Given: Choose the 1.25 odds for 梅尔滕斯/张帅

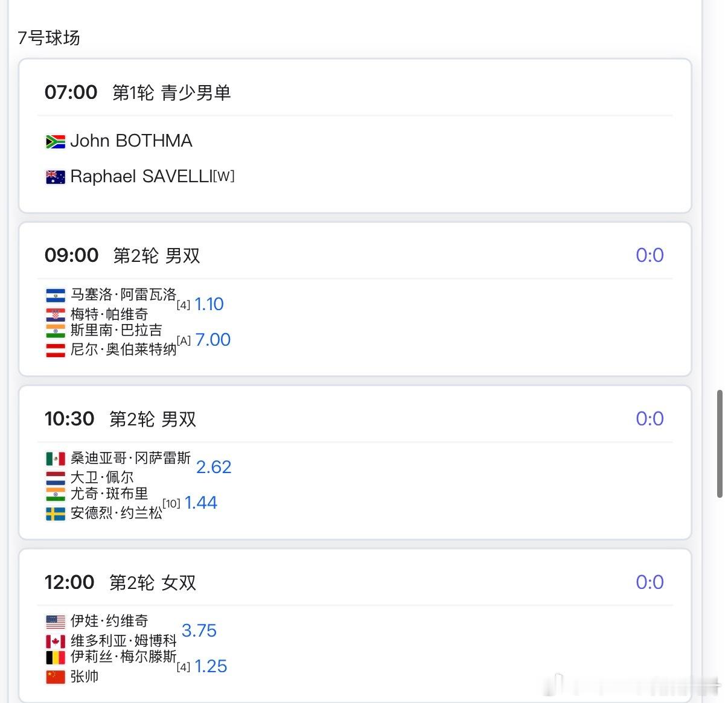Looking at the screenshot, I should pyautogui.click(x=211, y=666).
